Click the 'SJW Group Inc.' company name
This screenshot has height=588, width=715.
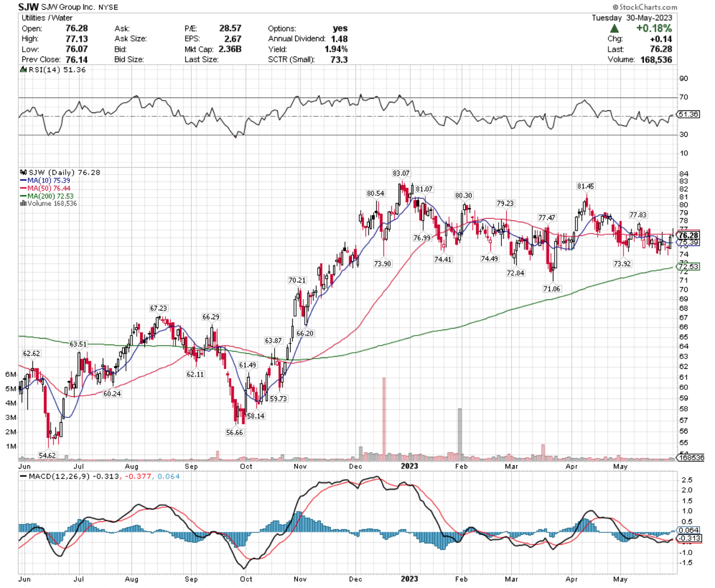click(x=68, y=8)
